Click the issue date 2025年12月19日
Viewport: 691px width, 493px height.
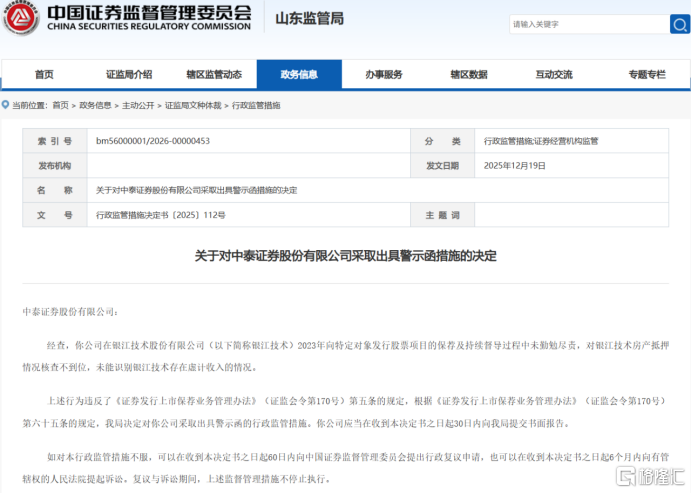click(x=514, y=166)
